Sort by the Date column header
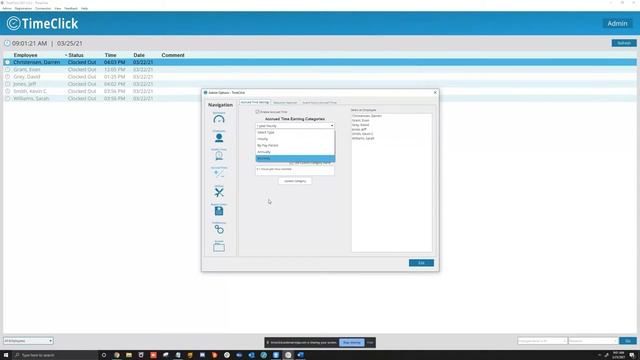 coord(139,55)
